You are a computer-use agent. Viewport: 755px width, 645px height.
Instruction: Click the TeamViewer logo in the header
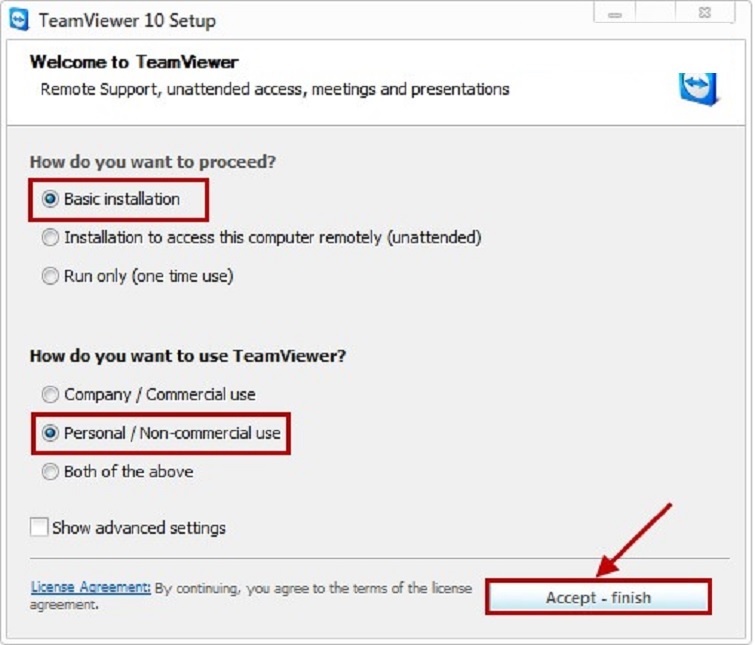click(x=698, y=86)
